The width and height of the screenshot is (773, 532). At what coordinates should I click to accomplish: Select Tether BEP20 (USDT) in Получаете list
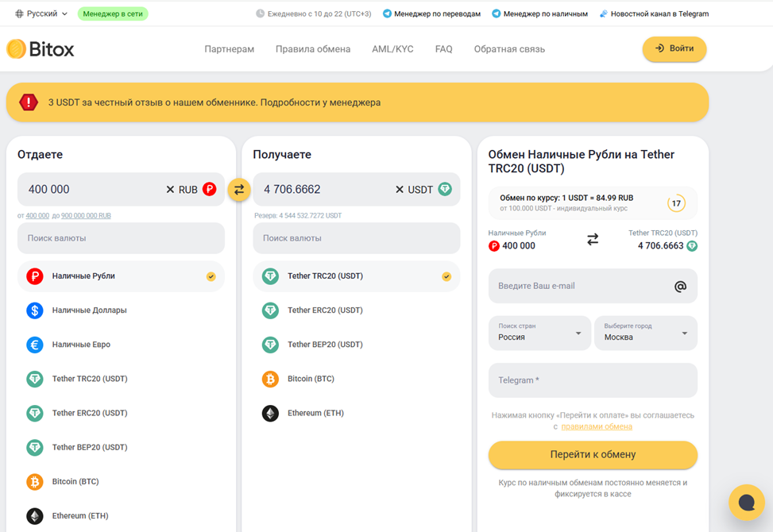pyautogui.click(x=357, y=345)
